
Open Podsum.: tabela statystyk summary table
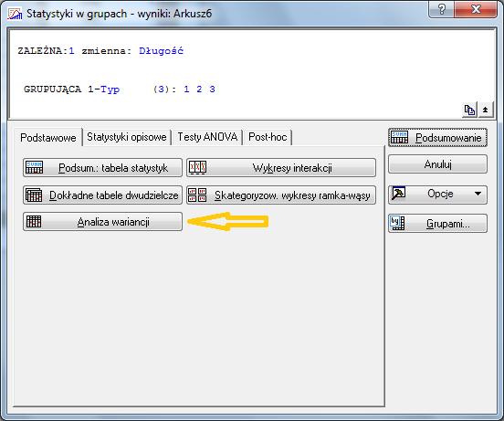[x=102, y=167]
